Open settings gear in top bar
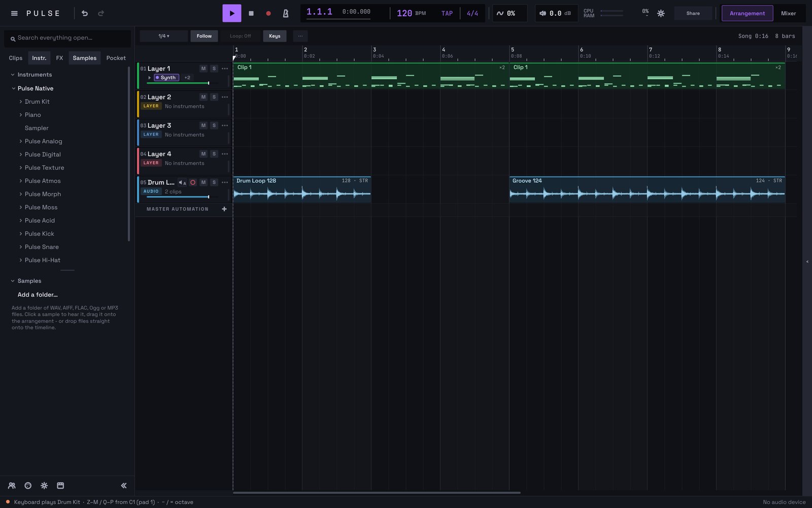 pyautogui.click(x=661, y=13)
